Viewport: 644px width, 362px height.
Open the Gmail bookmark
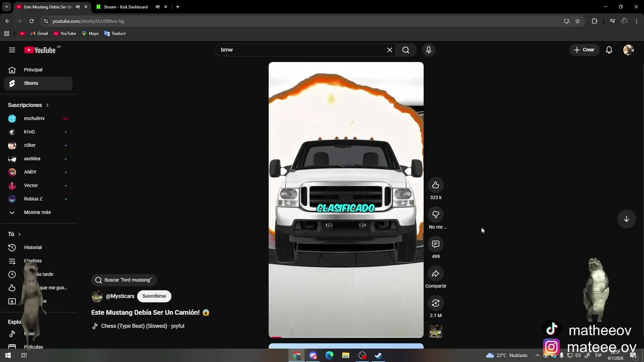tap(39, 34)
